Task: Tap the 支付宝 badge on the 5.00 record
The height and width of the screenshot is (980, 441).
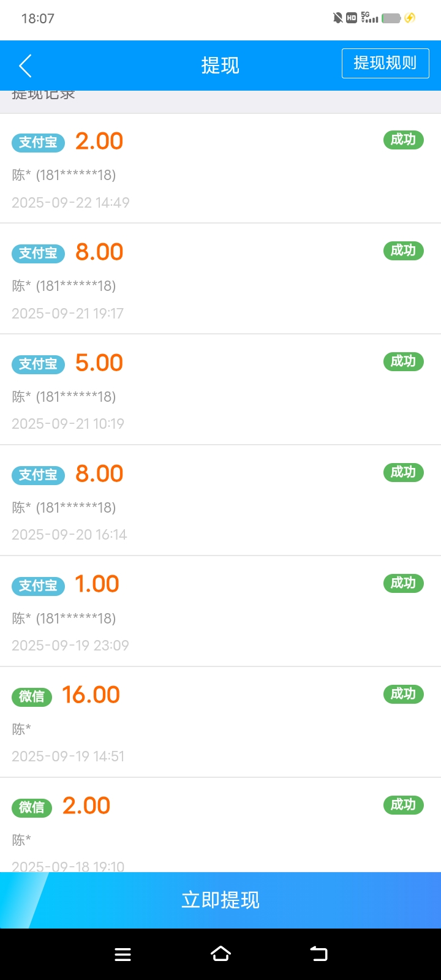Action: [x=38, y=364]
